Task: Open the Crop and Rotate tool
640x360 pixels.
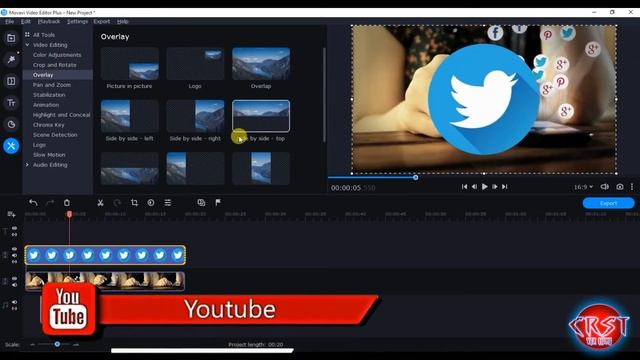Action: pos(55,65)
